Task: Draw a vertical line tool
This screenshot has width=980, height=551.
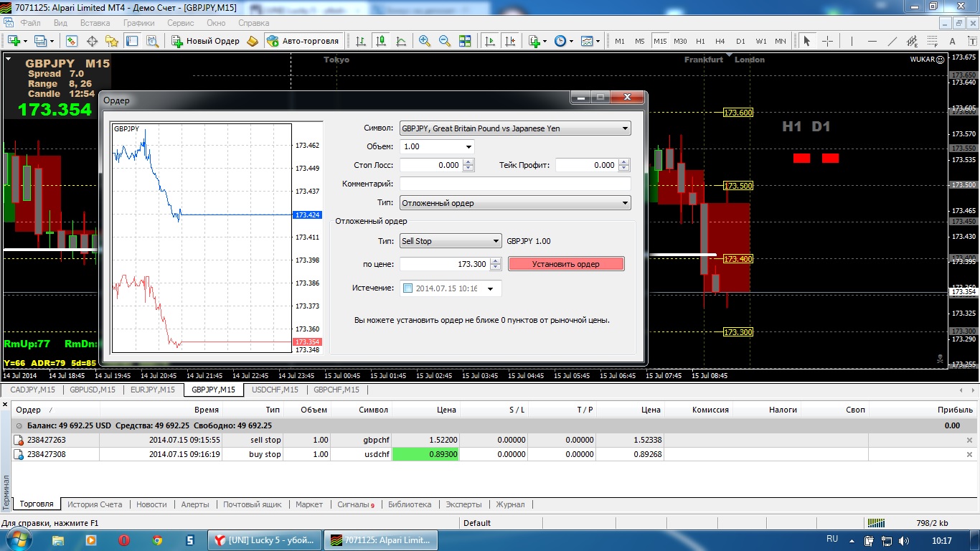Action: point(852,41)
